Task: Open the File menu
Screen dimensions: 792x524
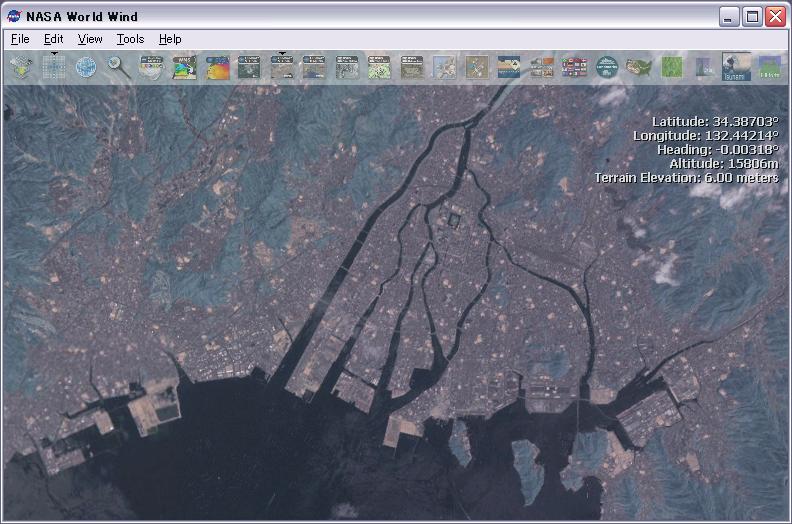Action: tap(20, 39)
